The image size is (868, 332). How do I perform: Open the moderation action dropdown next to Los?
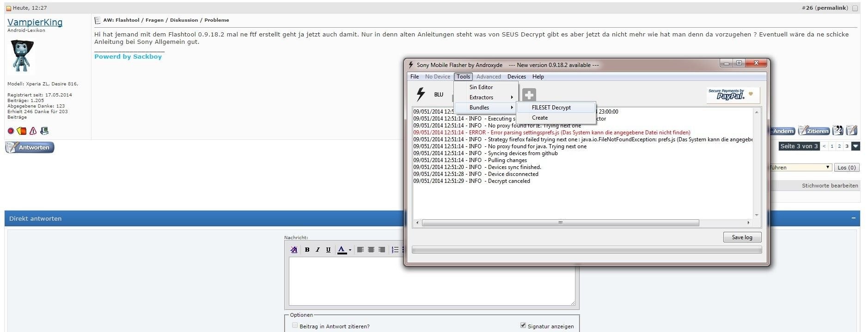click(x=800, y=168)
